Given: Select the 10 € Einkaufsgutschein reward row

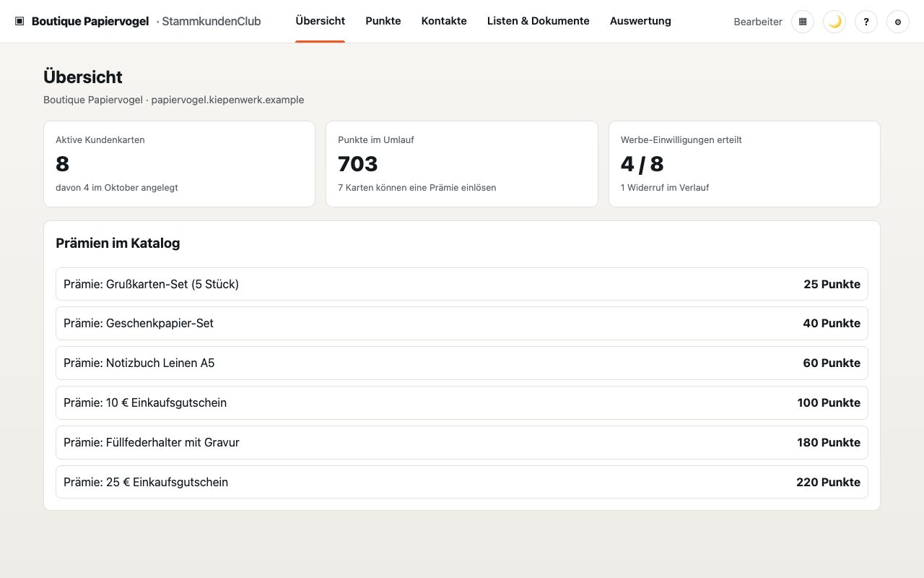Looking at the screenshot, I should pyautogui.click(x=462, y=402).
